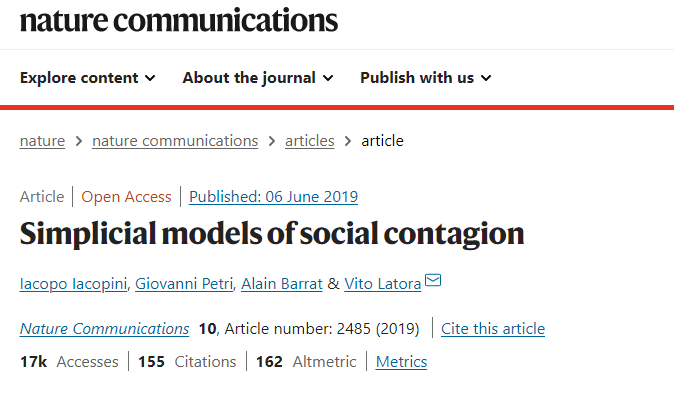Click the nature communications logo
The height and width of the screenshot is (403, 674).
(x=179, y=19)
